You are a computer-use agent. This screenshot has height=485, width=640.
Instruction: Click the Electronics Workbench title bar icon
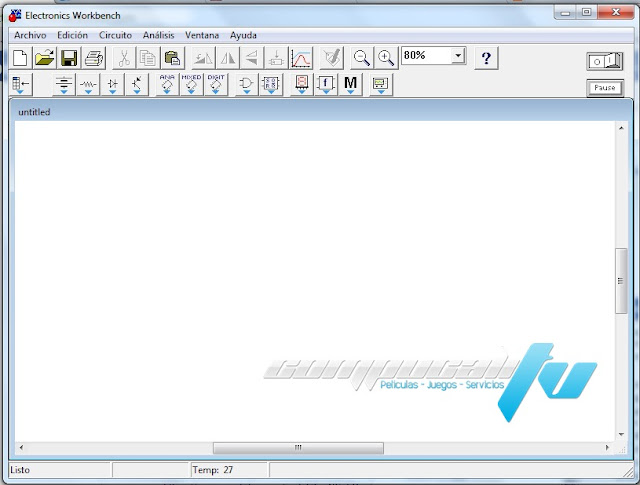[15, 16]
